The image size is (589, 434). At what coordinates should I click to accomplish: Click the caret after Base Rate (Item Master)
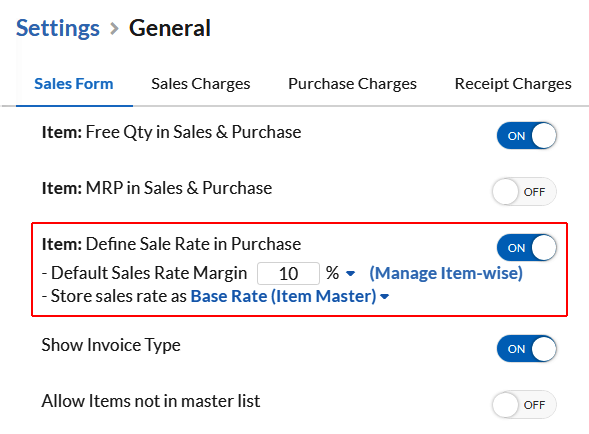pos(384,297)
